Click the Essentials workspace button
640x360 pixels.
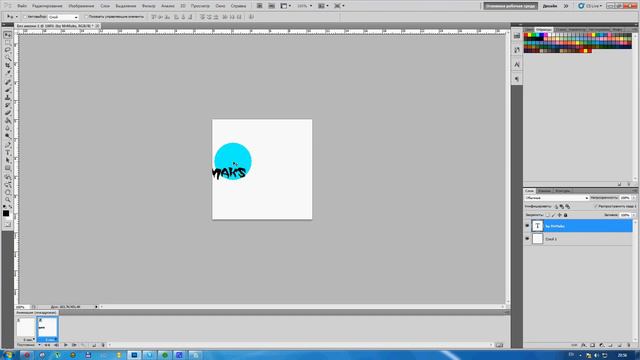510,6
